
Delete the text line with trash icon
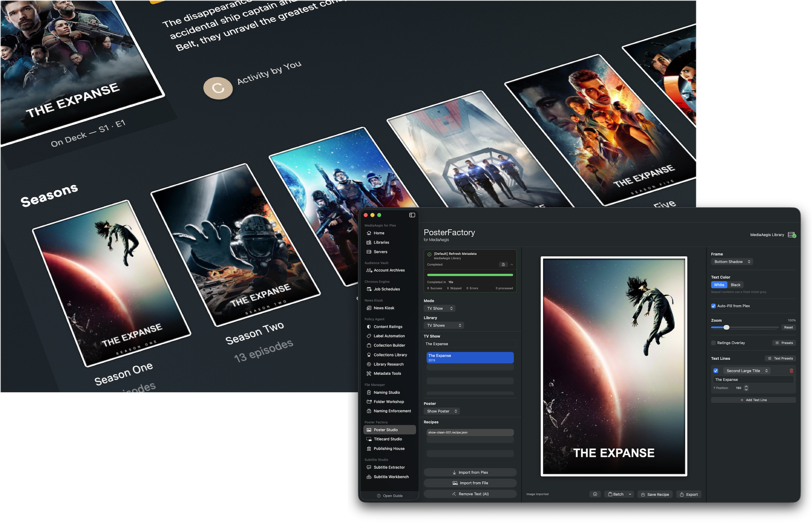click(x=791, y=371)
